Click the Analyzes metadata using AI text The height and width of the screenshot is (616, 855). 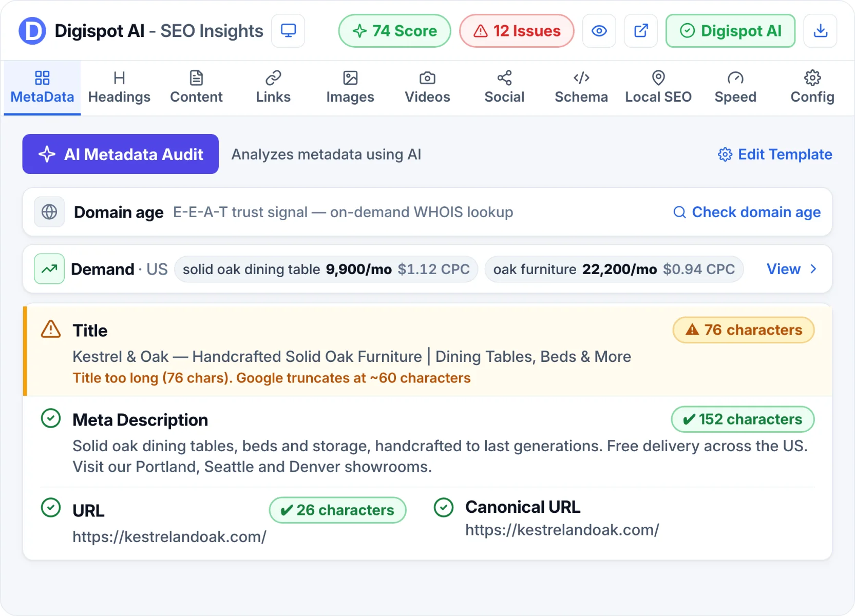coord(326,155)
